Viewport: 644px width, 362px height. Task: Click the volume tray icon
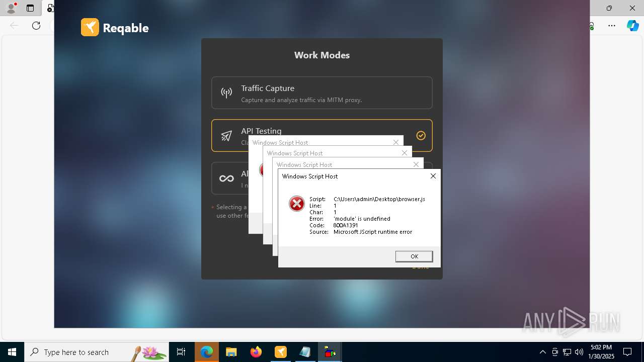point(579,352)
